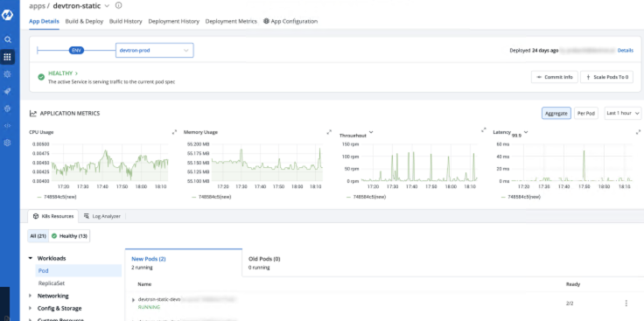Image resolution: width=644 pixels, height=321 pixels.
Task: Open the three-dot menu for the pod row
Action: pyautogui.click(x=626, y=304)
